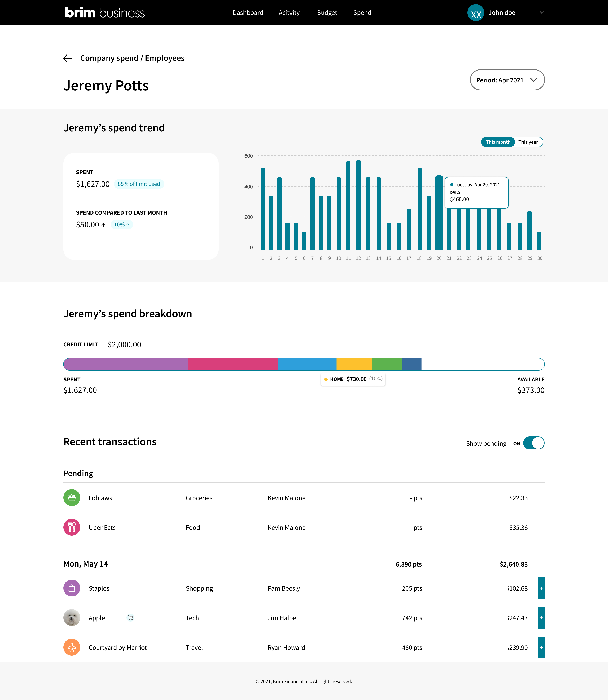Click the Loblaws groceries basket icon
The width and height of the screenshot is (608, 700).
click(x=72, y=498)
